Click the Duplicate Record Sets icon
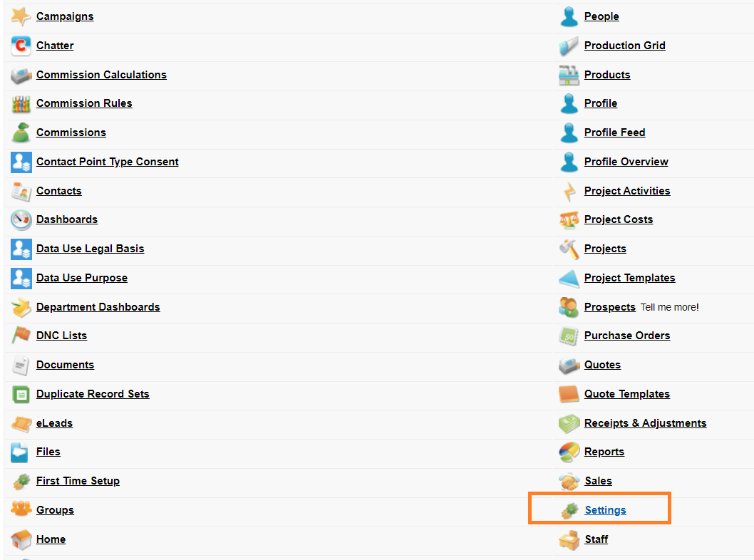This screenshot has height=560, width=754. click(21, 395)
